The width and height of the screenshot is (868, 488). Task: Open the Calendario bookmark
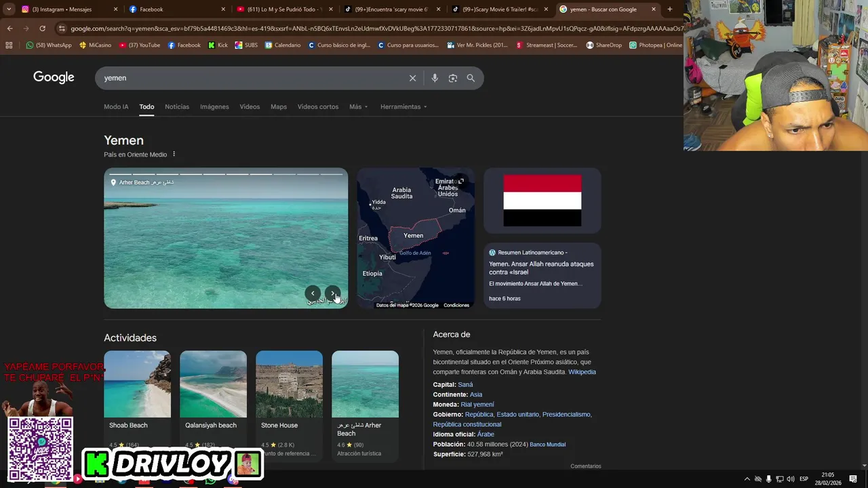click(x=283, y=45)
